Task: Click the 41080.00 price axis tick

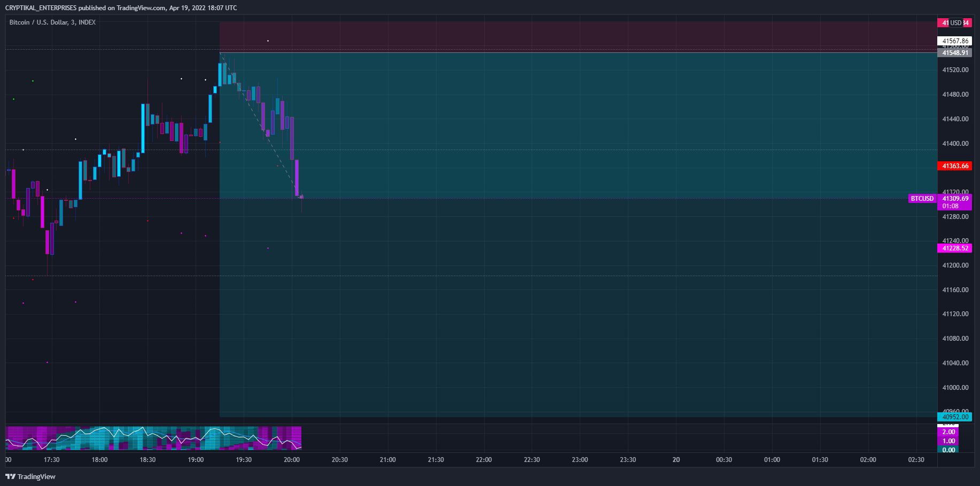Action: (x=955, y=339)
